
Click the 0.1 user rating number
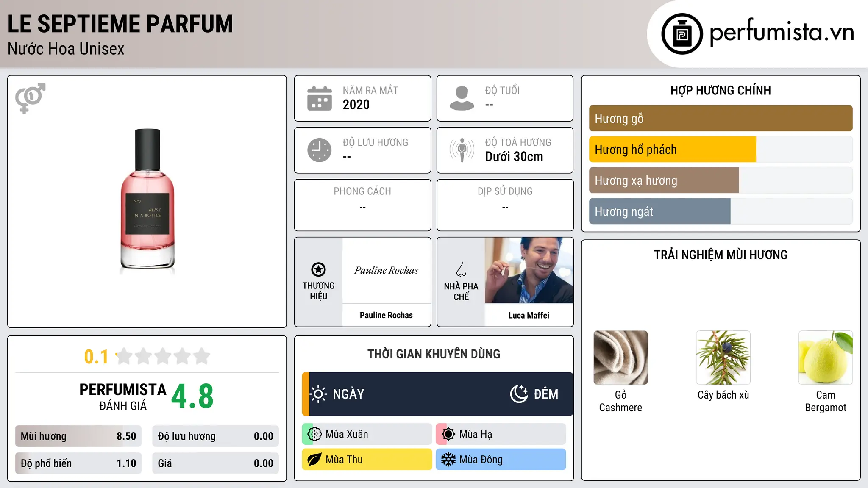pyautogui.click(x=96, y=357)
